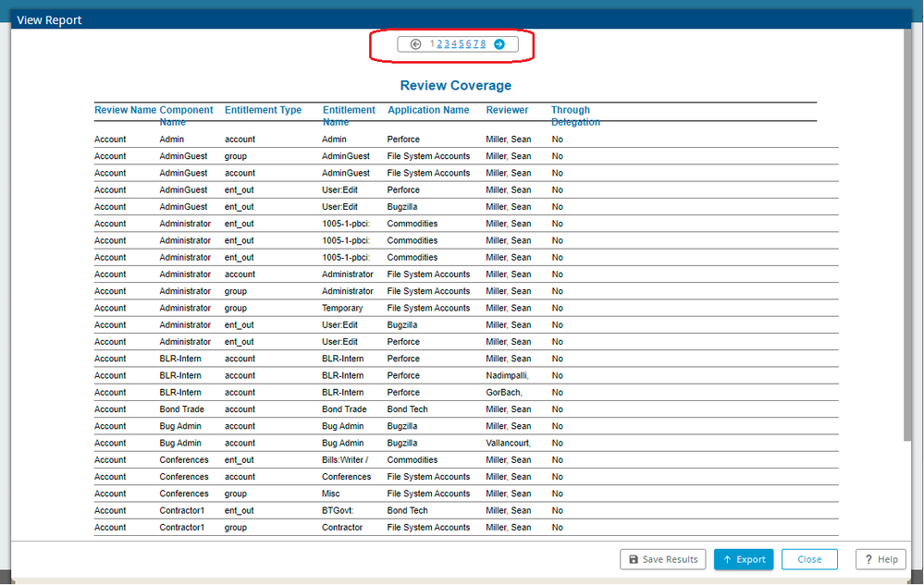
Task: Go to next page arrow icon
Action: 499,44
